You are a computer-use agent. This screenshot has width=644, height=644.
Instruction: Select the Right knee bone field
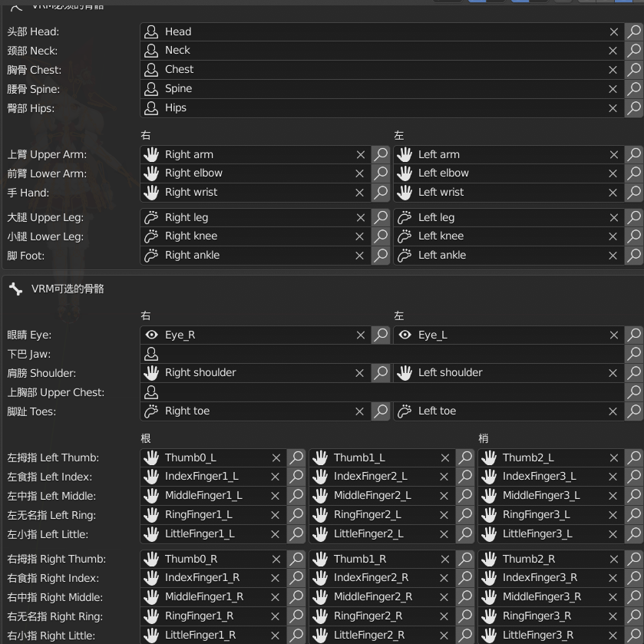pos(256,236)
